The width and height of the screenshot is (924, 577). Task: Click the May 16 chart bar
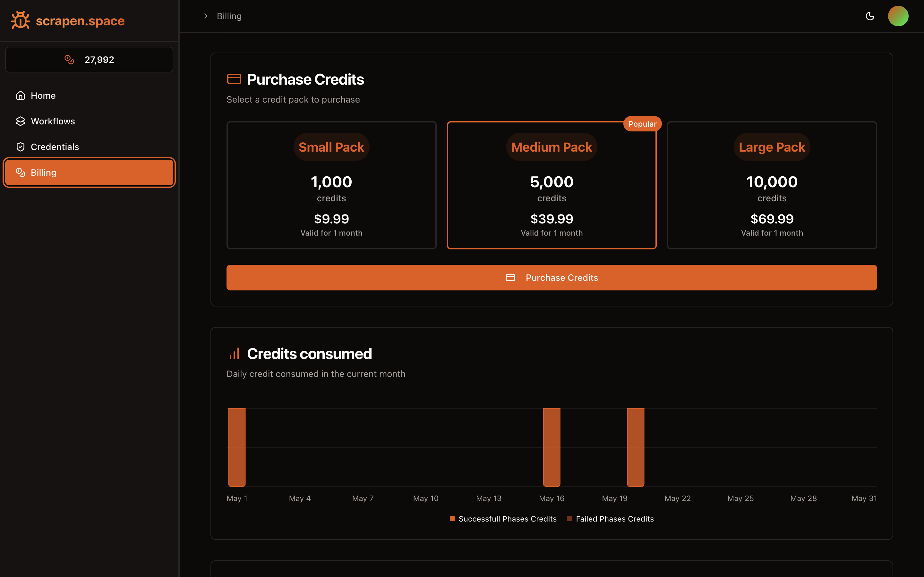click(551, 447)
